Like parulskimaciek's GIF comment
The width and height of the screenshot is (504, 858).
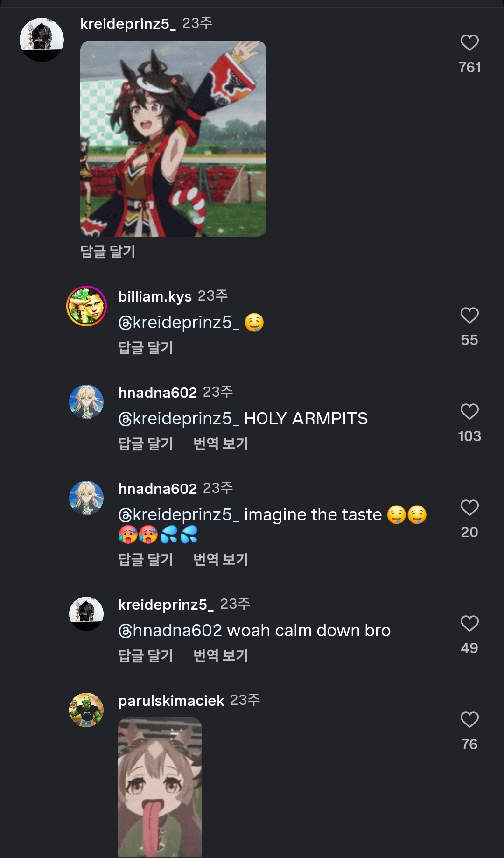click(469, 720)
